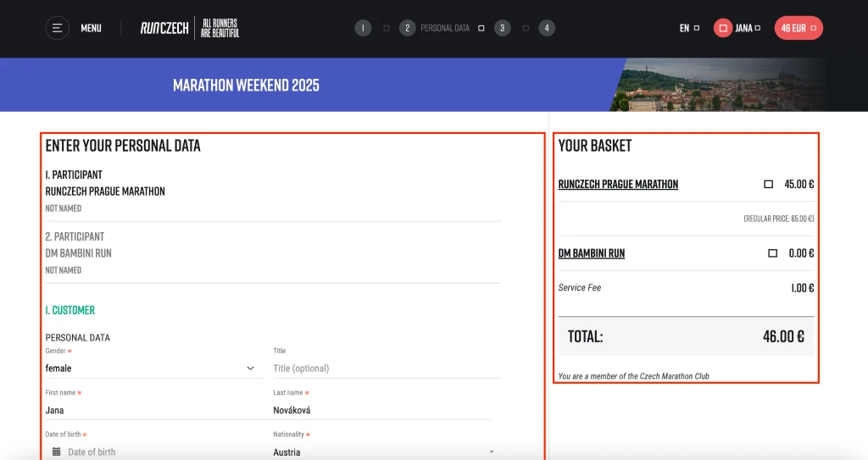Select 1. Participant RunCzech Prague Marathon row
Screen dimensions: 868x460
pyautogui.click(x=274, y=191)
